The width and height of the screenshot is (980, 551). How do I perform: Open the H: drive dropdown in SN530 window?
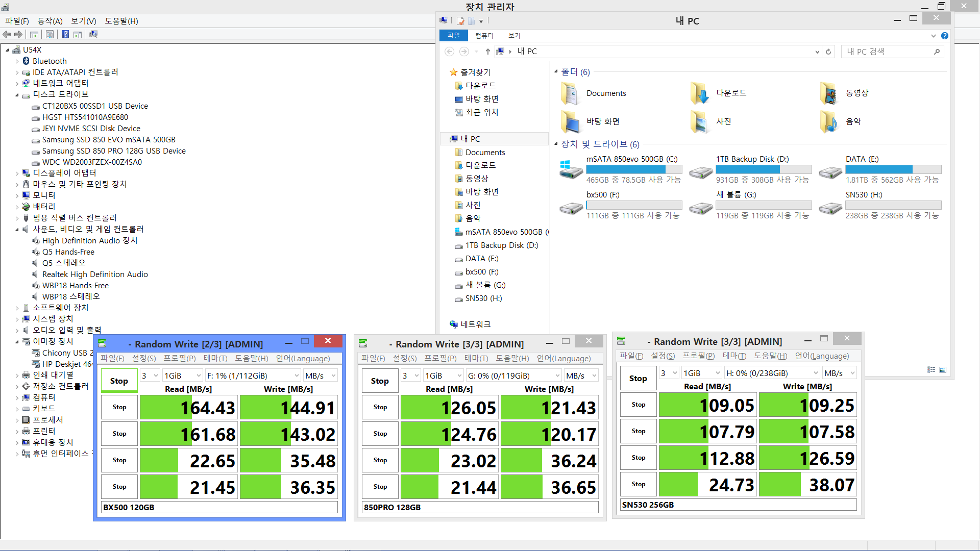pos(772,373)
